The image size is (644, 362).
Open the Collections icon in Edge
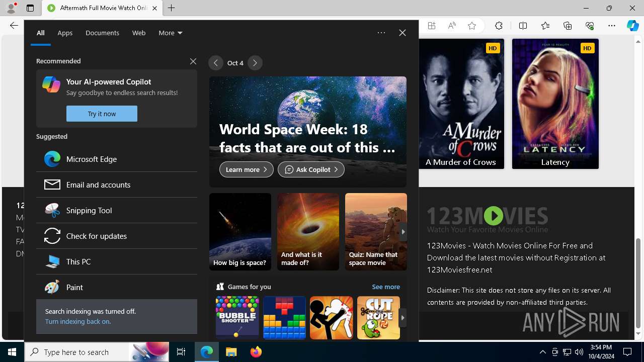(568, 26)
